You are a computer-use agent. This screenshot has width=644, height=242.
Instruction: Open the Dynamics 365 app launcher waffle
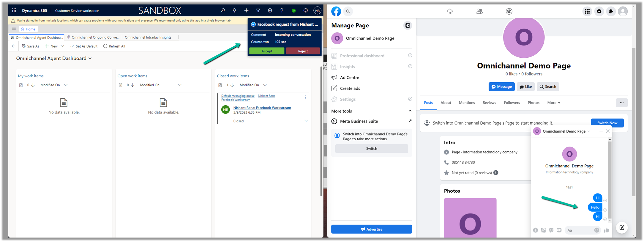pos(14,10)
